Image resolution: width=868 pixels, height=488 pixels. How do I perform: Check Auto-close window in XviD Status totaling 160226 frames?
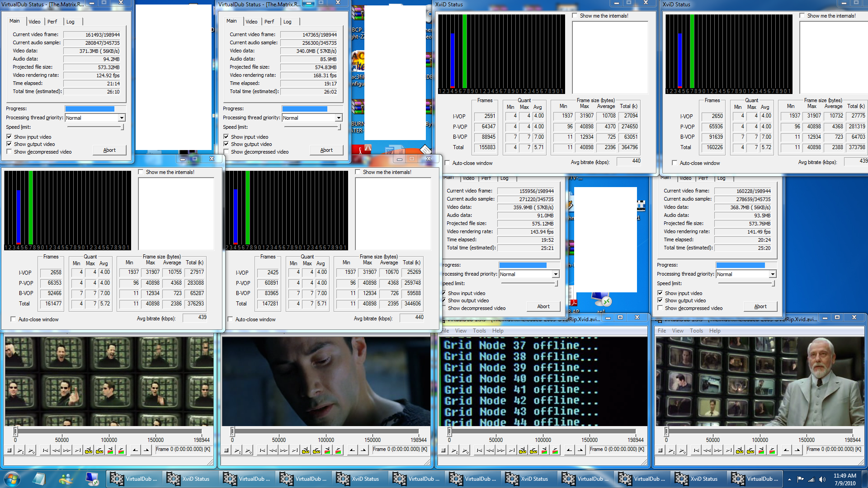point(675,163)
